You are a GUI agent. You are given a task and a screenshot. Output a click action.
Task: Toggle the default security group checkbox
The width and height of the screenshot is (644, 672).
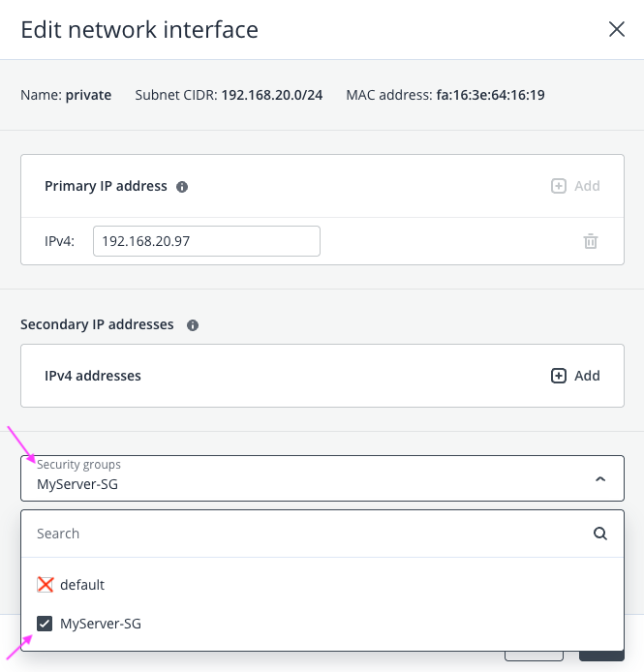point(45,585)
